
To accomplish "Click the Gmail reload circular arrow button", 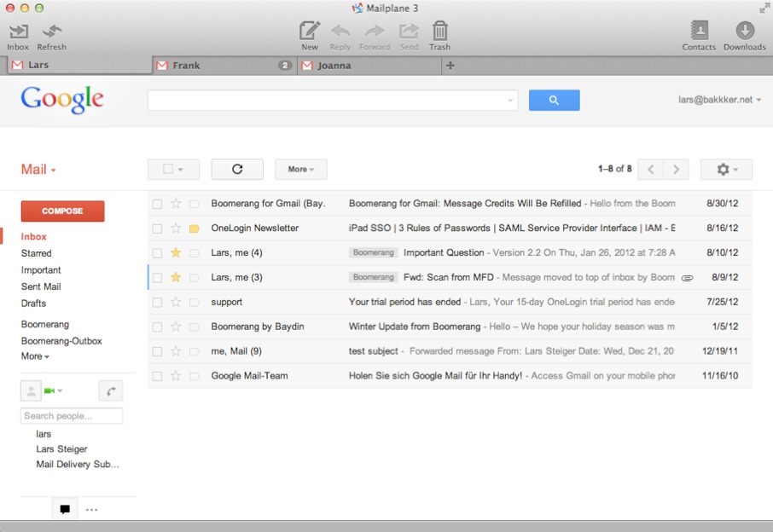I will 237,169.
